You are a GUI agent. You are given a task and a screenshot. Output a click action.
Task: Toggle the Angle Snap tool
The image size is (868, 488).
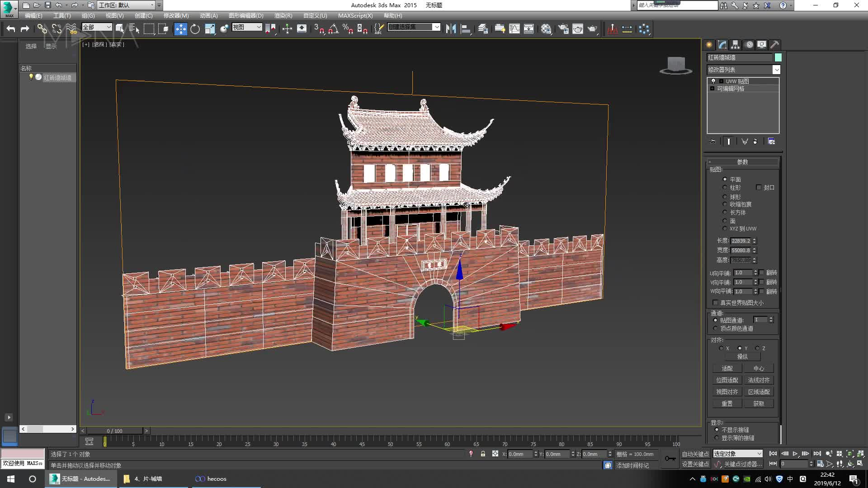click(x=333, y=29)
